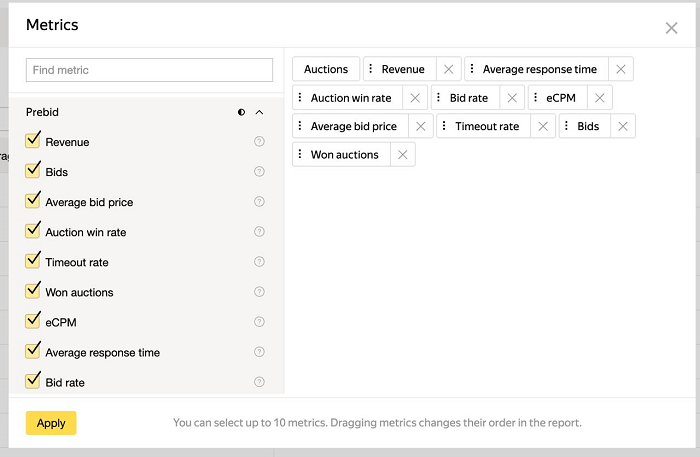Click the Apply button
700x457 pixels.
[51, 423]
